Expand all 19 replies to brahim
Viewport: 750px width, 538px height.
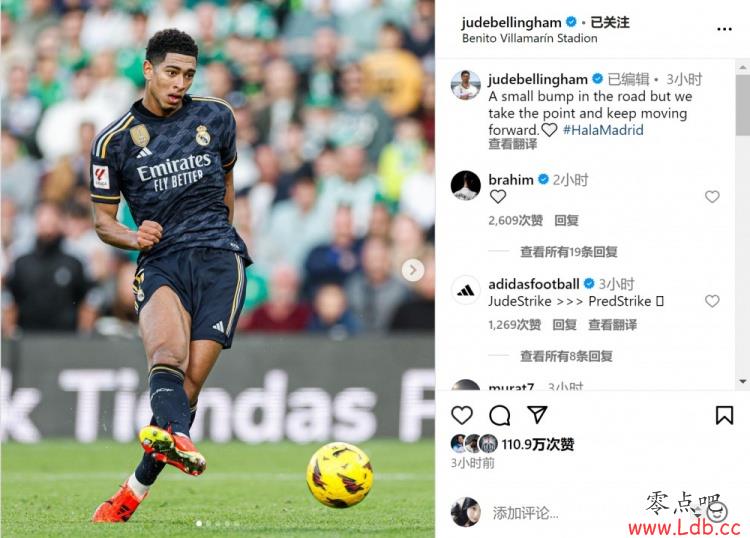569,252
